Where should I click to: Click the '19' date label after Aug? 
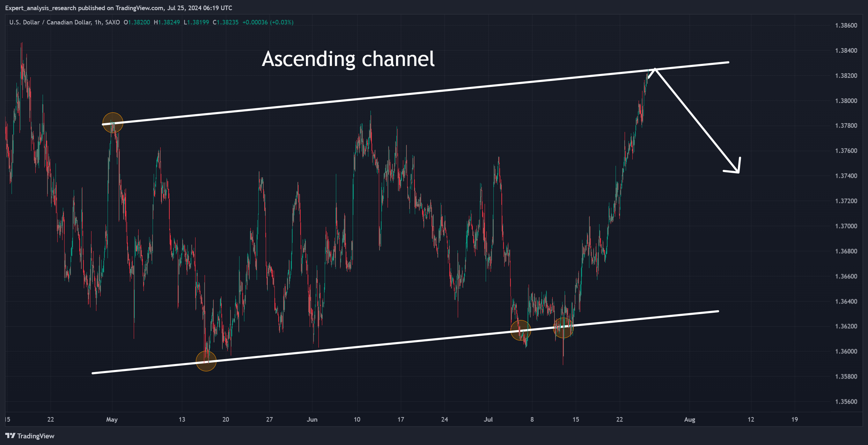795,420
